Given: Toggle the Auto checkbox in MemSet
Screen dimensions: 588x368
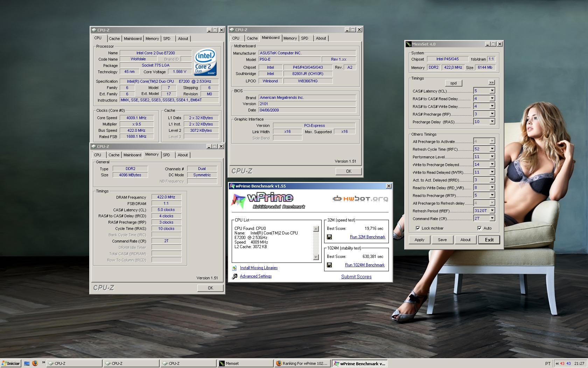Looking at the screenshot, I should click(479, 228).
